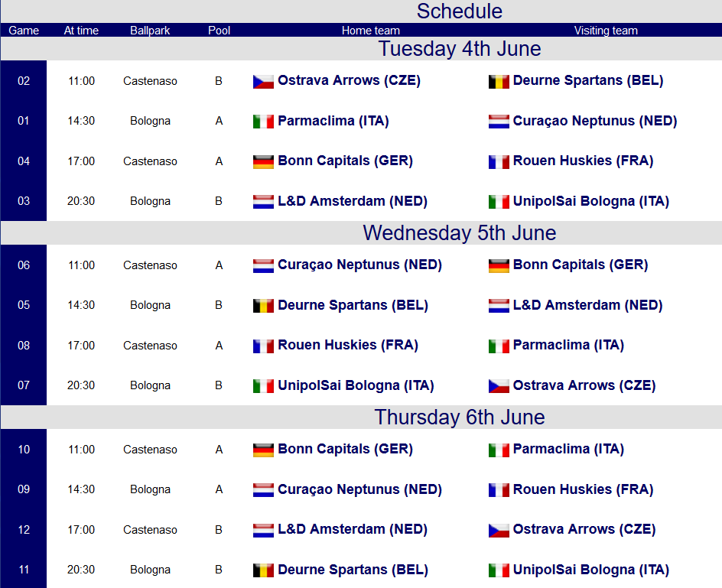Click Dutch flag beside L&D Amsterdam, game 03

coord(263,202)
